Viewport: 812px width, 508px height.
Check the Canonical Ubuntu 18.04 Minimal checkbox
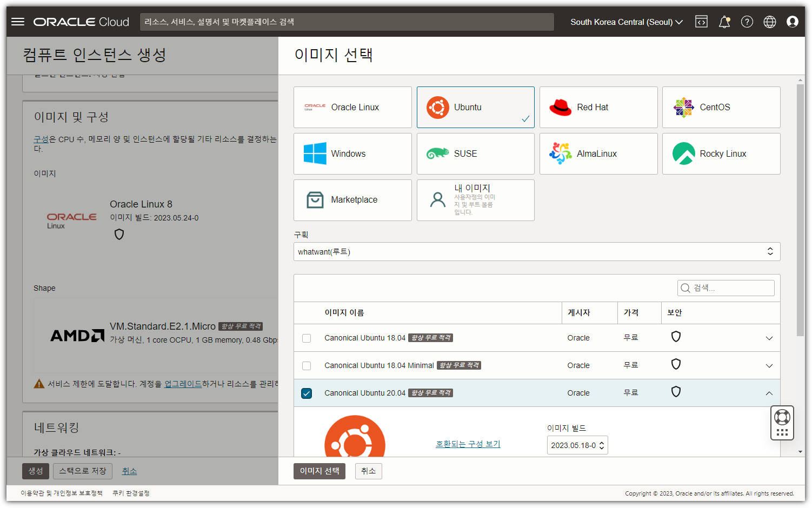pos(307,366)
